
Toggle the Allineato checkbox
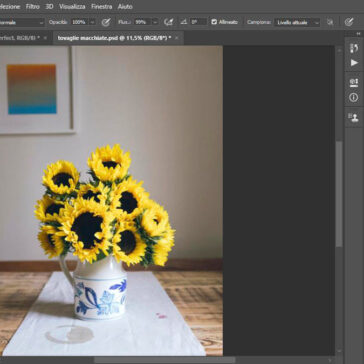[214, 22]
